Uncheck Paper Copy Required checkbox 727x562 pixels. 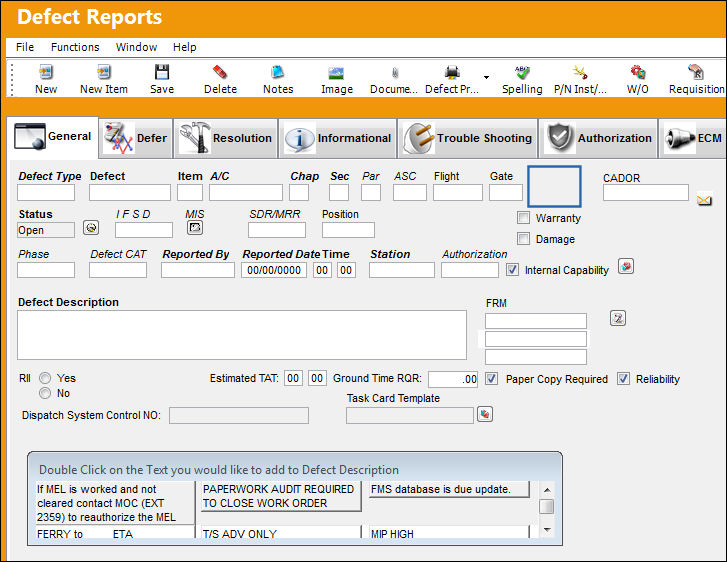(491, 379)
